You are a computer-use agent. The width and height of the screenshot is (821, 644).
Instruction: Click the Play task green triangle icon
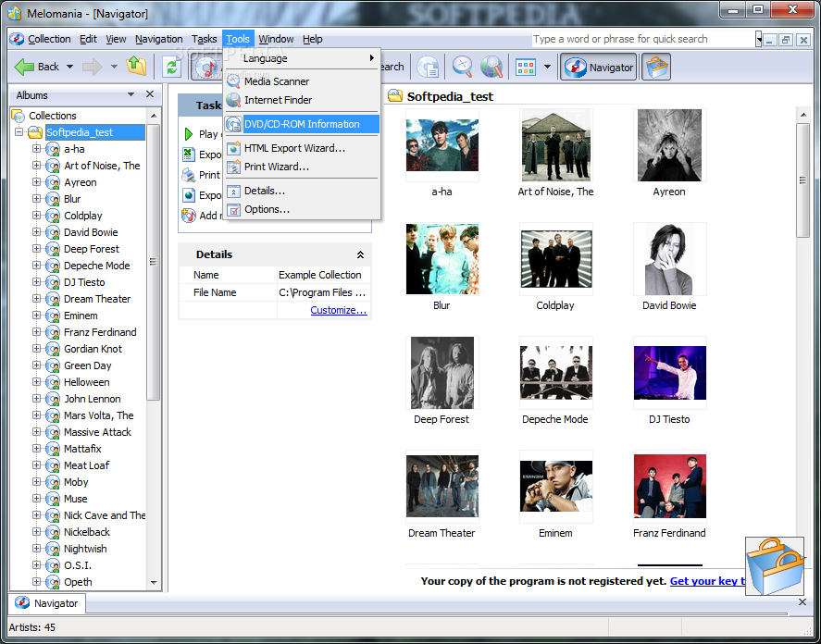tap(189, 134)
